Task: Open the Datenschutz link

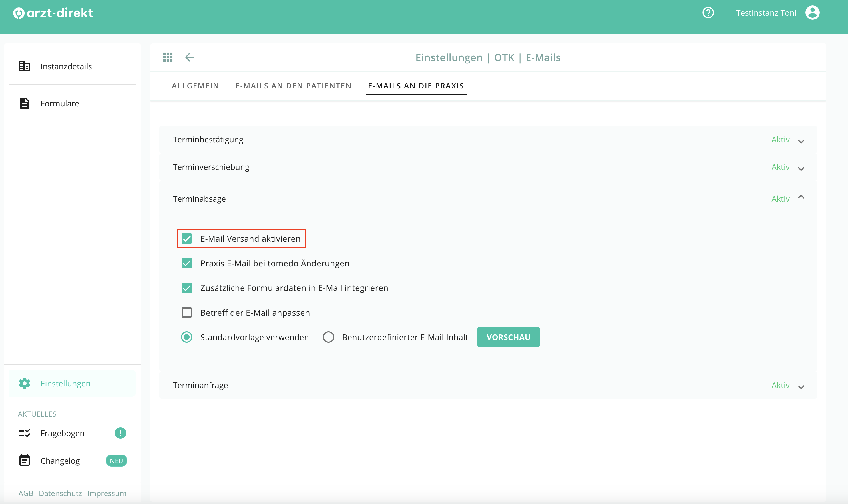Action: 60,493
